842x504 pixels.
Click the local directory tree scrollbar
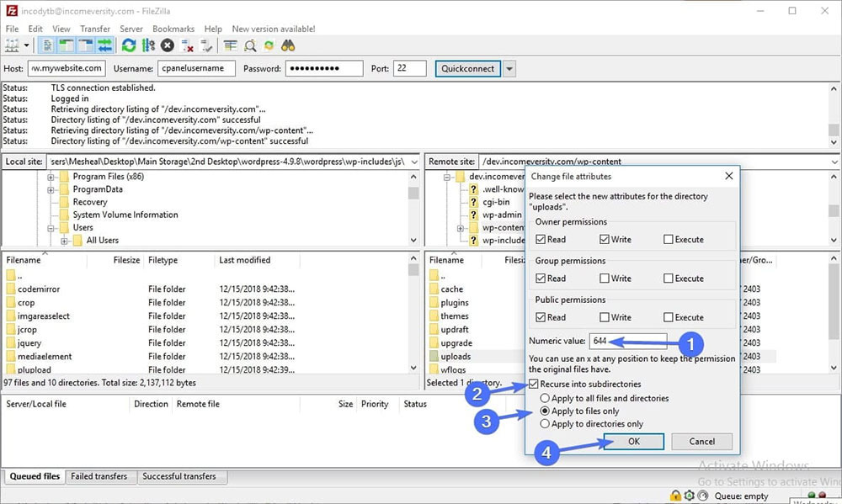pyautogui.click(x=413, y=209)
